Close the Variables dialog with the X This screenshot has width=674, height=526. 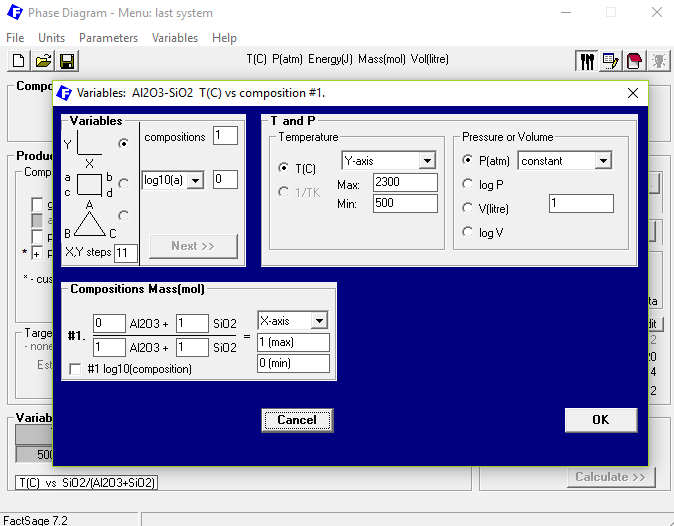(x=632, y=93)
